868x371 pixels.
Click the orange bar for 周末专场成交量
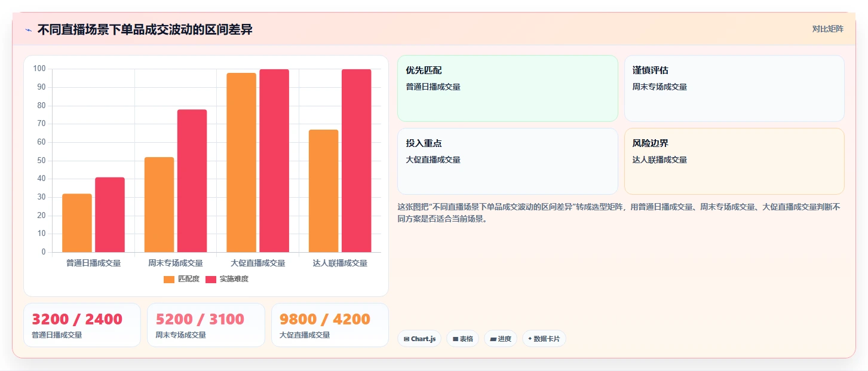tap(159, 204)
